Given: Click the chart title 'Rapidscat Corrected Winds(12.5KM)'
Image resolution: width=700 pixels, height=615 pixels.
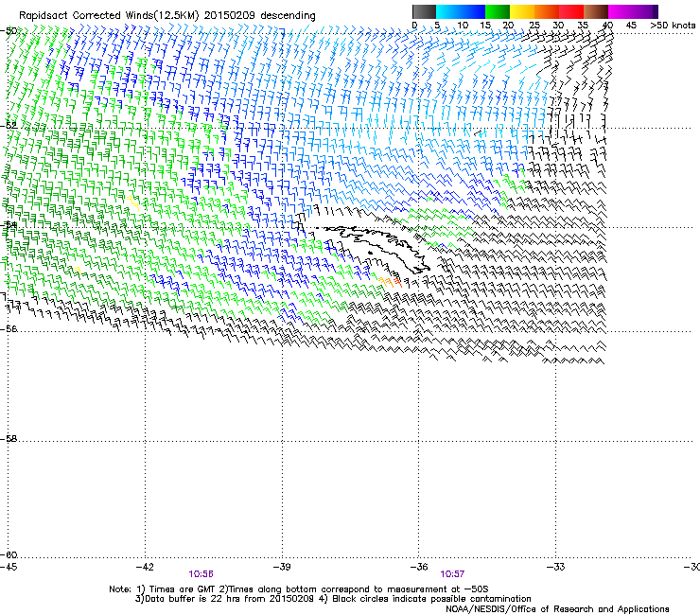Looking at the screenshot, I should 109,15.
